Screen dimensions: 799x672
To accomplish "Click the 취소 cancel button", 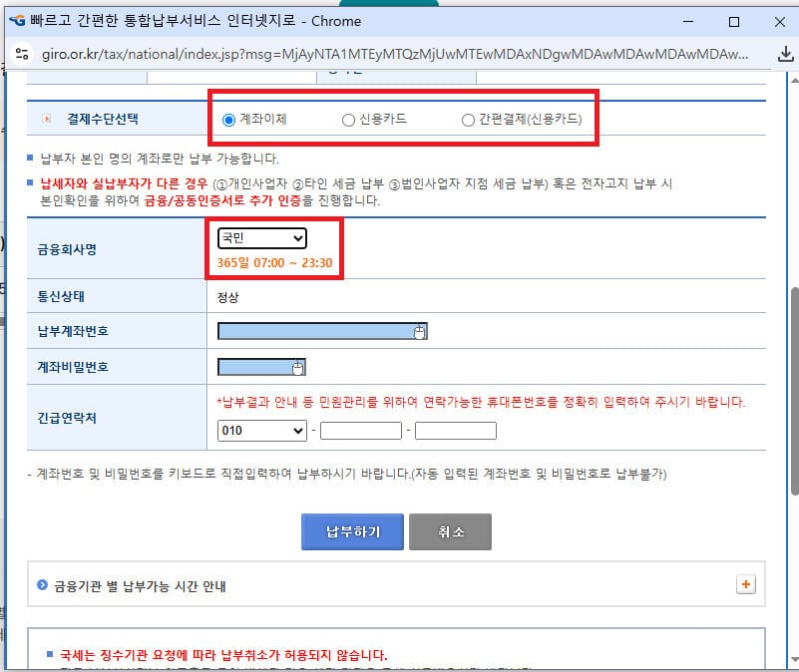I will [x=451, y=531].
